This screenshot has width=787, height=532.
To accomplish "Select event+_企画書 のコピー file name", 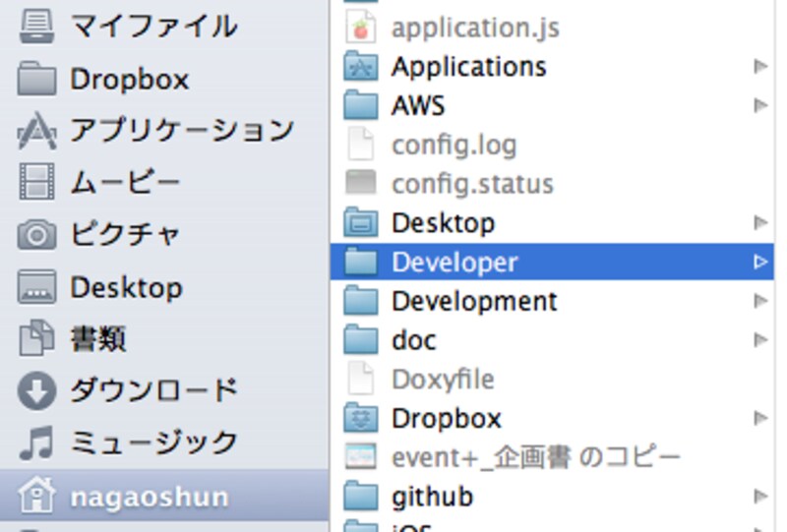I will (536, 457).
